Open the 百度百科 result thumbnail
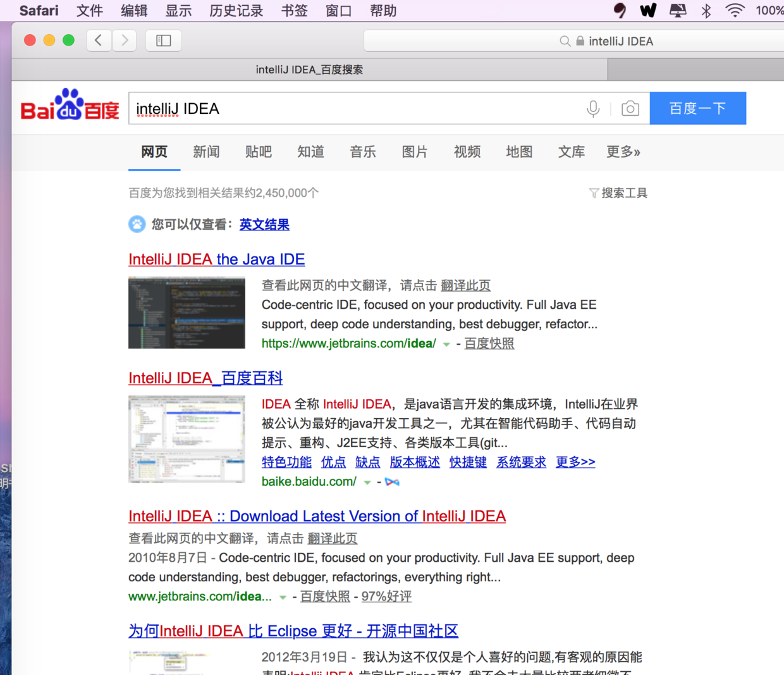This screenshot has width=784, height=675. 187,438
